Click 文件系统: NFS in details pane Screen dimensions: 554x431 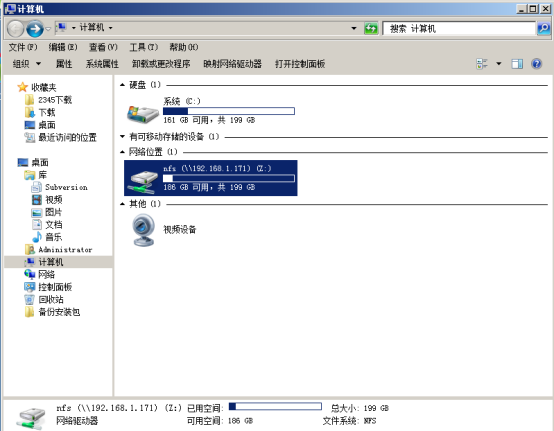point(349,421)
